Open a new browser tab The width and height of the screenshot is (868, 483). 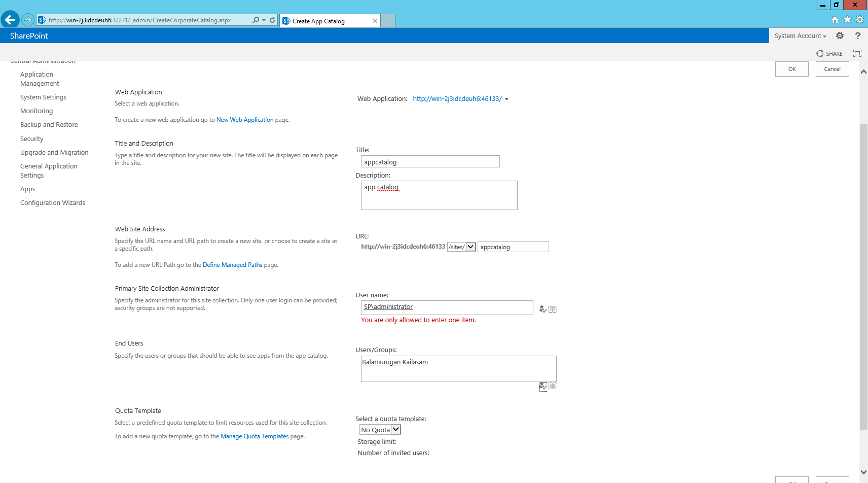click(388, 21)
